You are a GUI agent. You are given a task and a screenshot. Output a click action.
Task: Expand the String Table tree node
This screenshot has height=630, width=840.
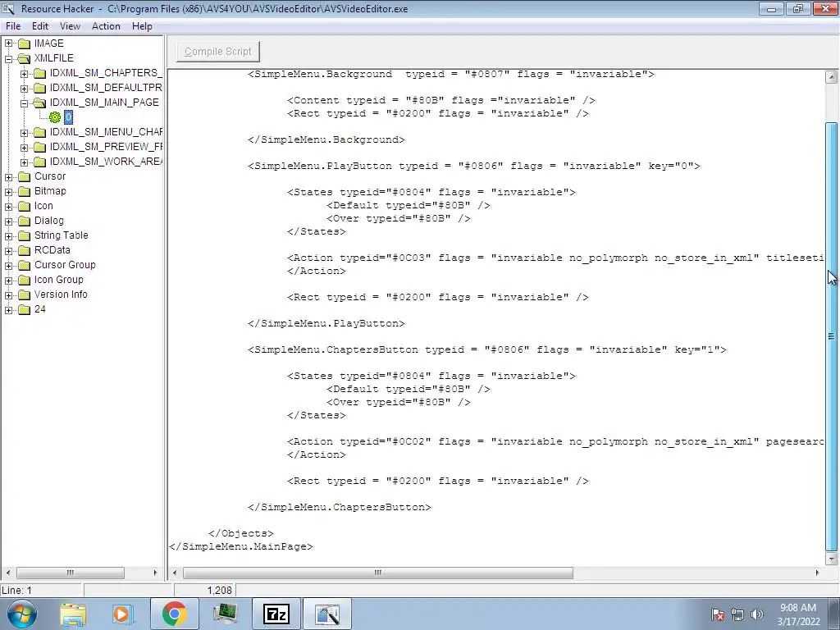(x=8, y=235)
